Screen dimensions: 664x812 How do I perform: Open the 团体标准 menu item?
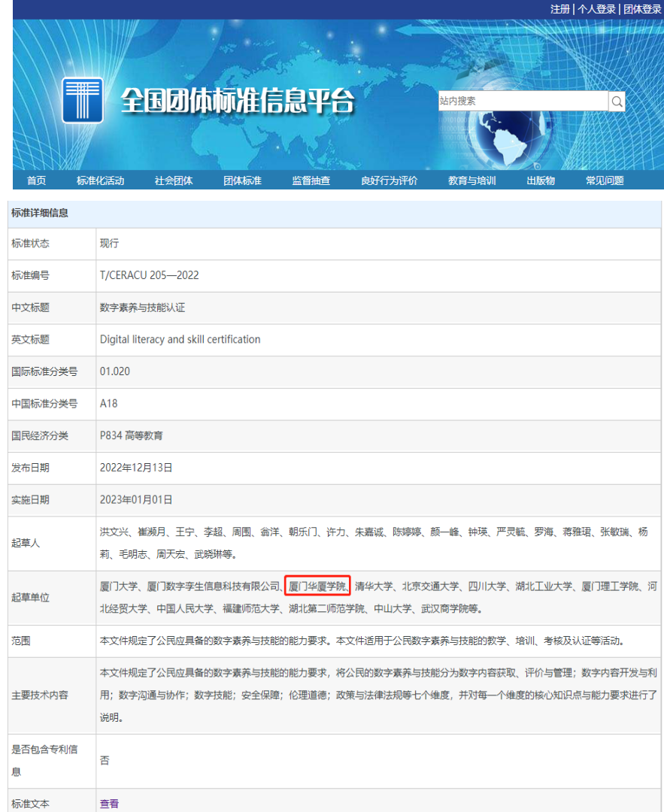pos(242,180)
